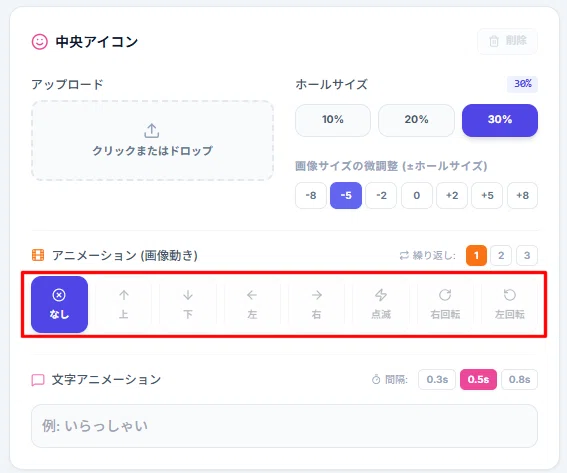Select the なし (none) animation option

point(59,304)
